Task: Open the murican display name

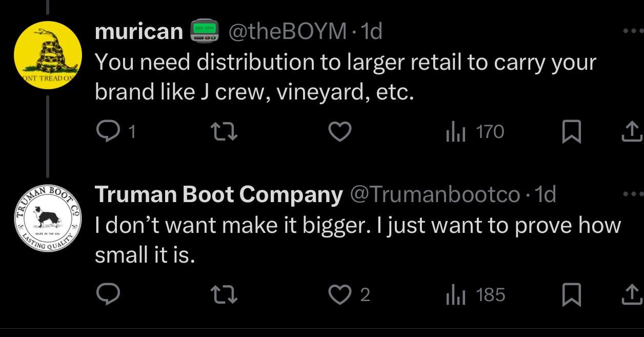Action: (x=139, y=32)
